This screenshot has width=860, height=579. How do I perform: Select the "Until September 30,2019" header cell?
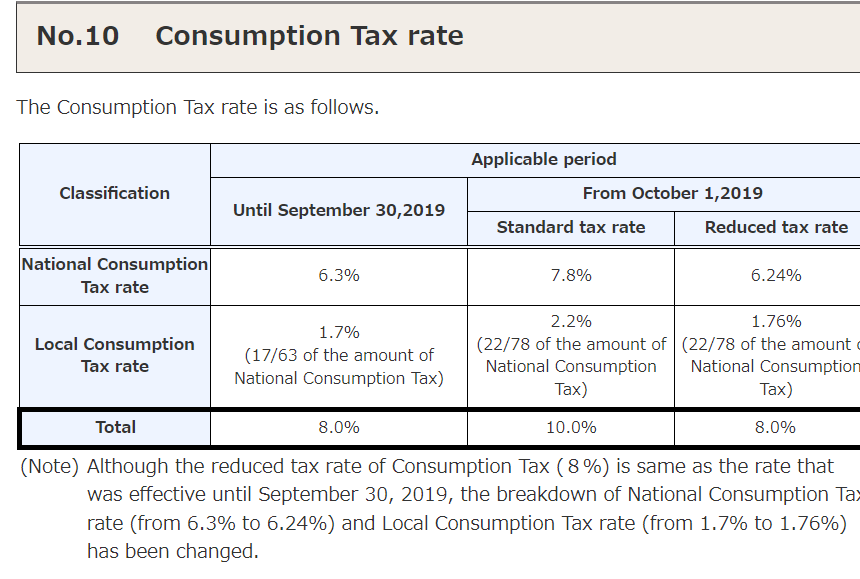pos(339,210)
